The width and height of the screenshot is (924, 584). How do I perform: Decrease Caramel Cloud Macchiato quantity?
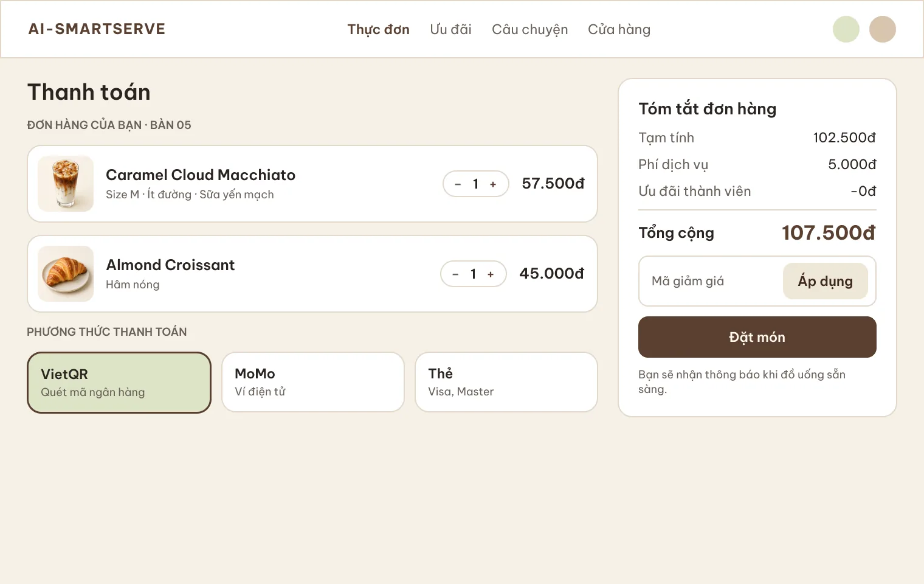[x=458, y=184]
